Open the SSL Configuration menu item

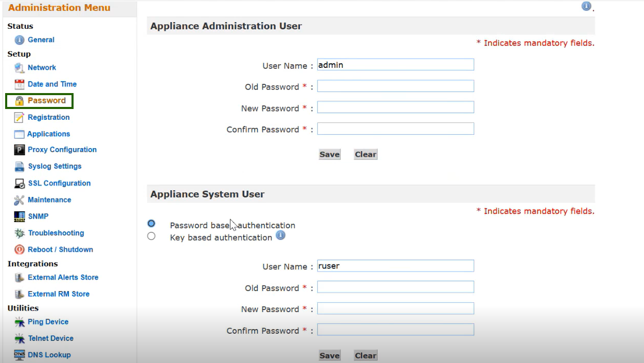click(x=59, y=184)
